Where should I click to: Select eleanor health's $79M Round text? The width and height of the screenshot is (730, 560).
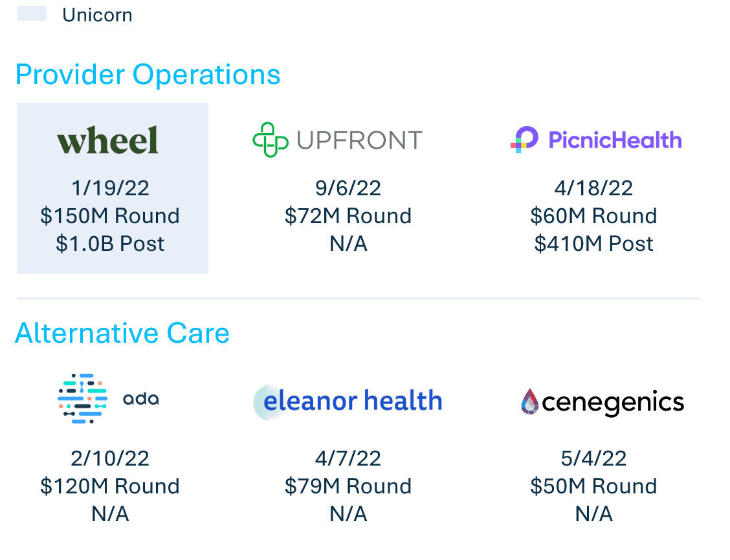point(348,486)
